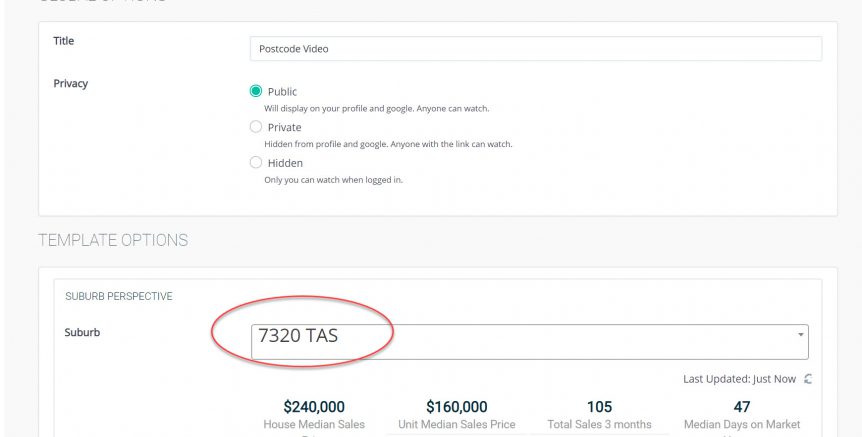Click the Title field containing Postcode Video

(x=536, y=48)
